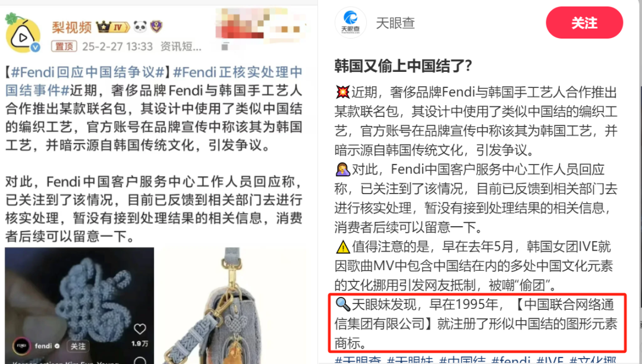
Task: Like the Fendi video with heart icon
Action: [140, 329]
